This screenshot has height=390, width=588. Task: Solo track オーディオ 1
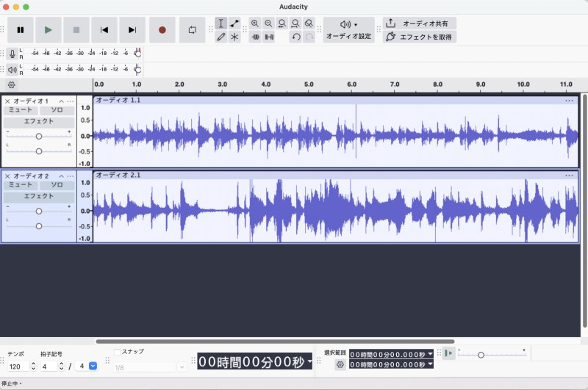click(x=57, y=110)
